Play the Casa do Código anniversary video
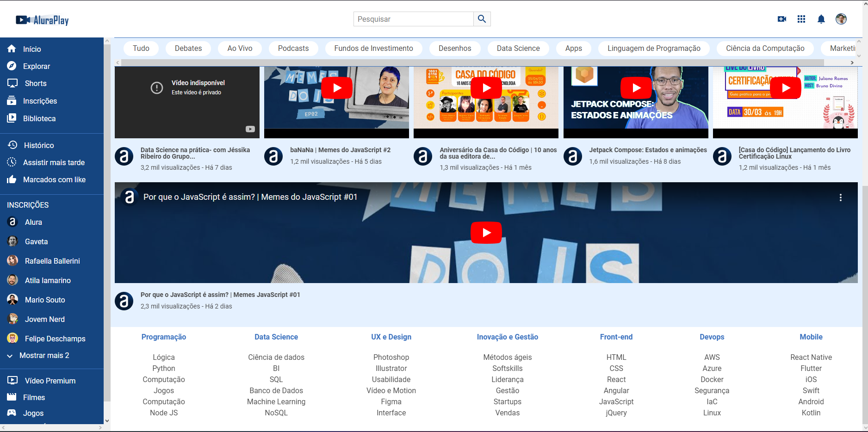 coord(486,88)
